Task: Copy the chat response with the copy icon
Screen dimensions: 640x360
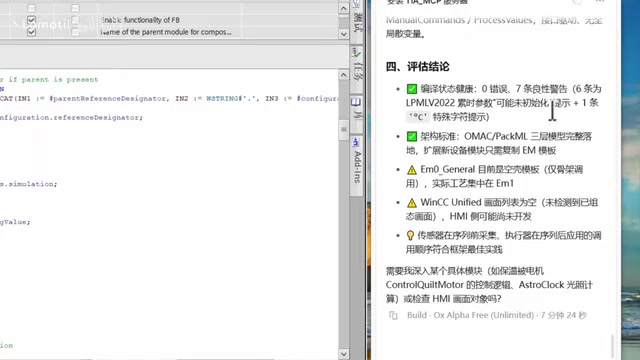Action: coord(393,316)
